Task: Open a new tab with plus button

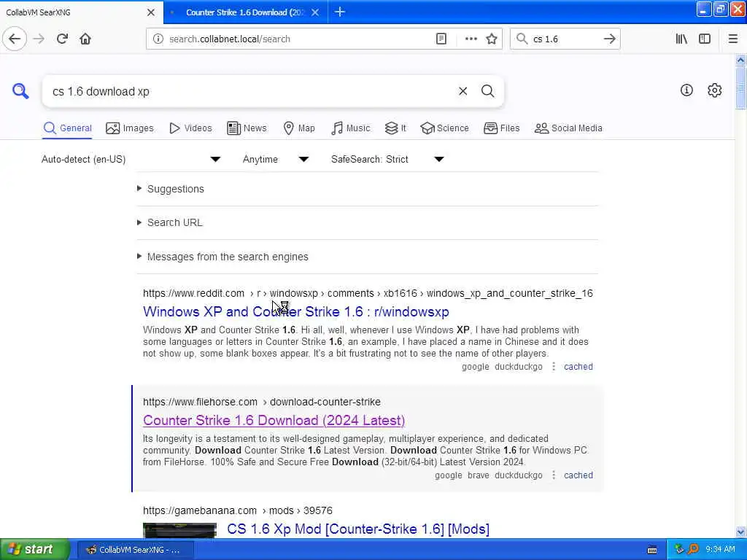Action: (340, 12)
